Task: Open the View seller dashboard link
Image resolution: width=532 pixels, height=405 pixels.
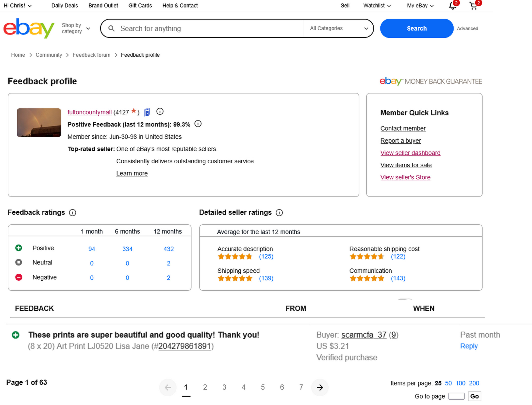Action: pyautogui.click(x=410, y=153)
